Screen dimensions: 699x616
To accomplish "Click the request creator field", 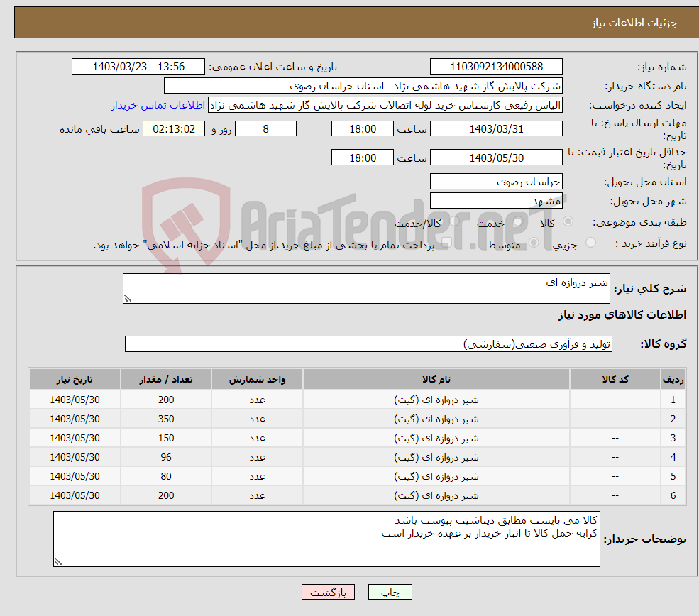I will (385, 105).
